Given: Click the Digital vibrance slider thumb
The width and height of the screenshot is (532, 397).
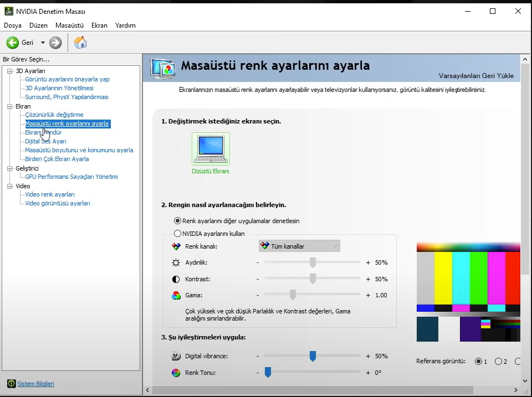Looking at the screenshot, I should tap(313, 357).
